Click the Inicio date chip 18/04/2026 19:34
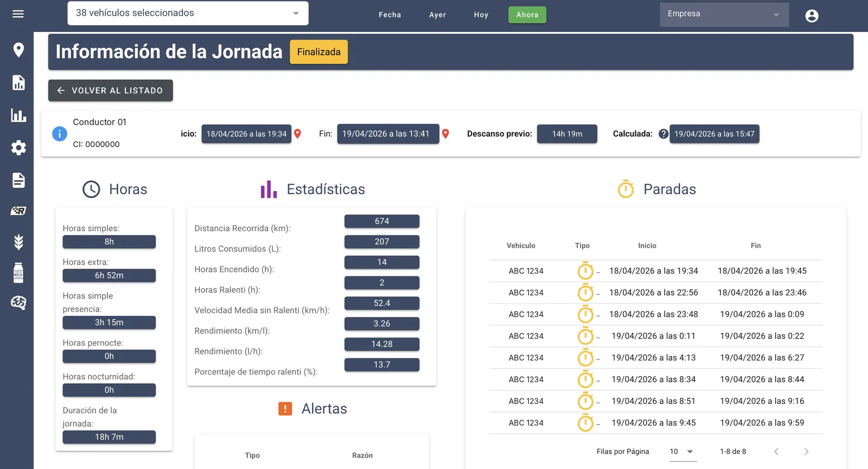The height and width of the screenshot is (469, 868). pyautogui.click(x=246, y=134)
